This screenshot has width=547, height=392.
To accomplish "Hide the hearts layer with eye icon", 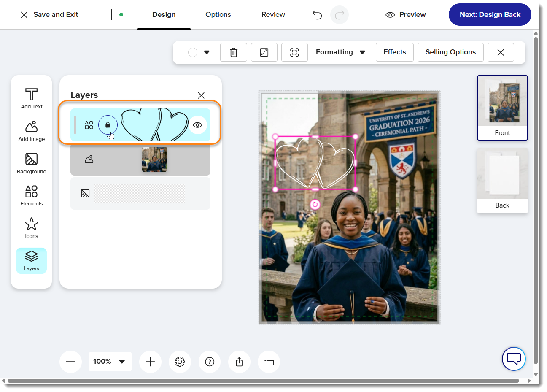I will click(x=197, y=125).
